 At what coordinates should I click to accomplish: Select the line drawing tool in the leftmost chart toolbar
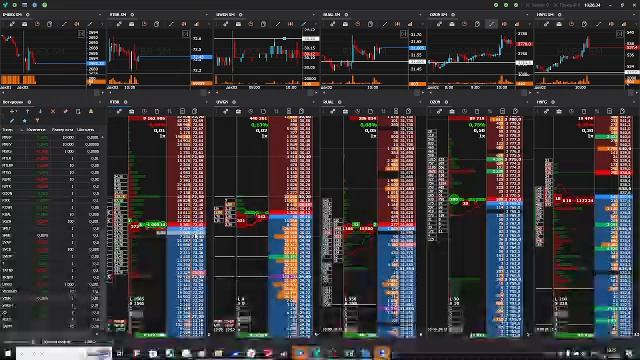tap(64, 24)
